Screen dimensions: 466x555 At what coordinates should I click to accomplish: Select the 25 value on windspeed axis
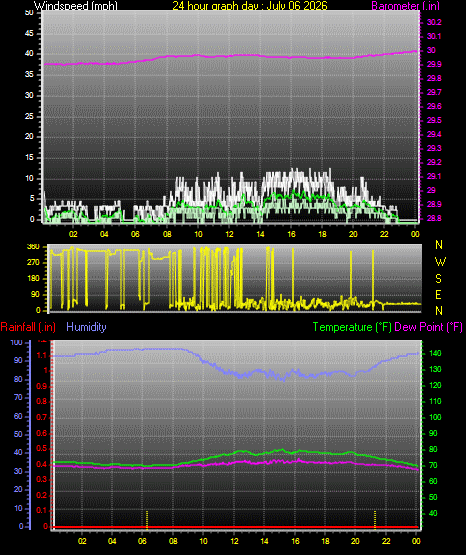click(29, 116)
